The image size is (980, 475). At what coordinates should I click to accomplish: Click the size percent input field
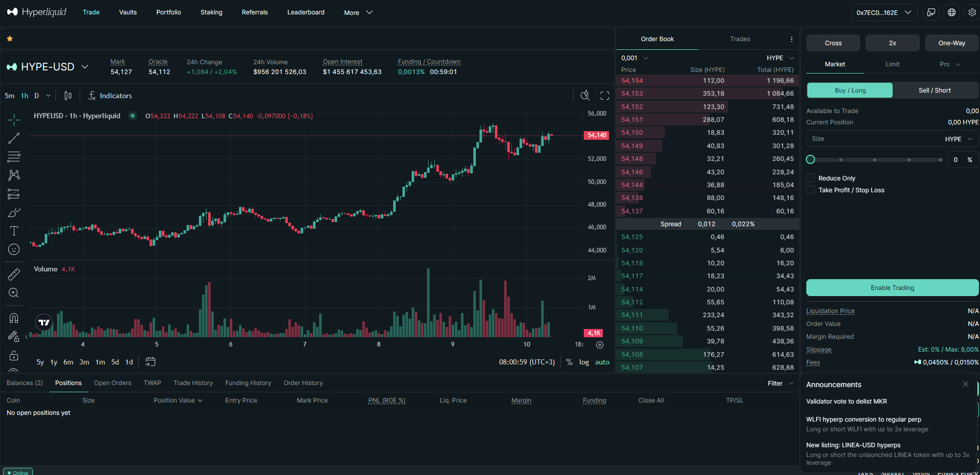[963, 160]
